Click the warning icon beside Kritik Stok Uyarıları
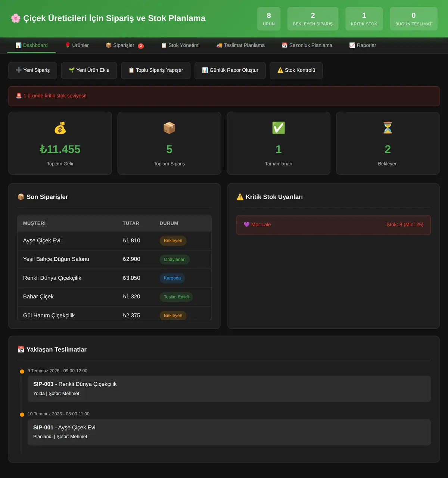This screenshot has width=448, height=478. 240,197
